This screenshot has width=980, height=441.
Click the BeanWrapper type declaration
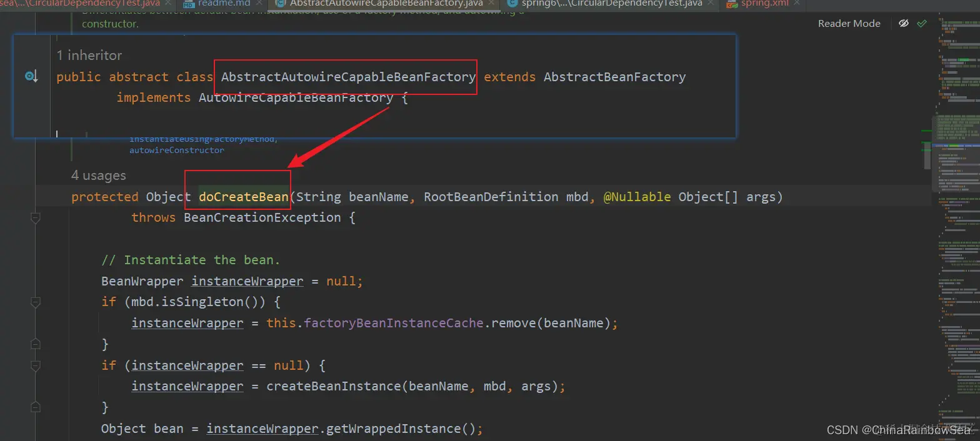tap(142, 281)
